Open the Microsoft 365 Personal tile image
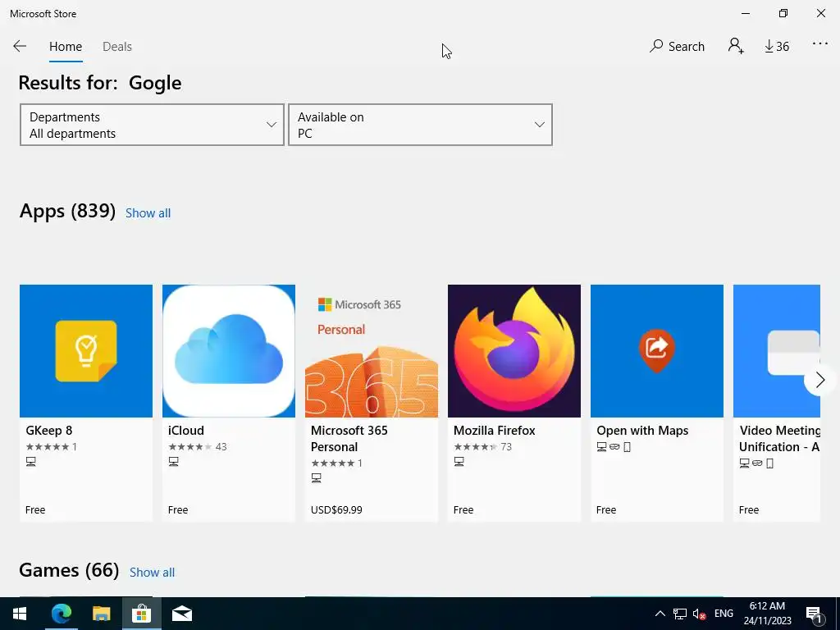Screen dimensions: 840x630 (372, 351)
